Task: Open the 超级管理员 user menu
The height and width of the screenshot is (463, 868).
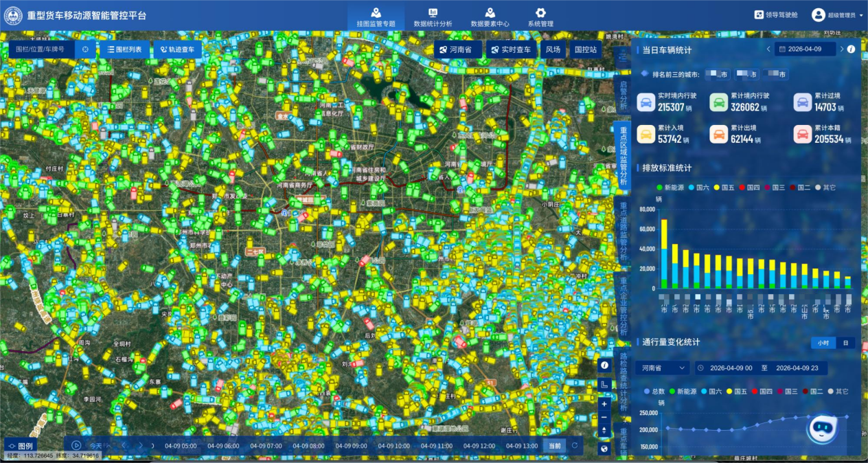Action: point(838,14)
